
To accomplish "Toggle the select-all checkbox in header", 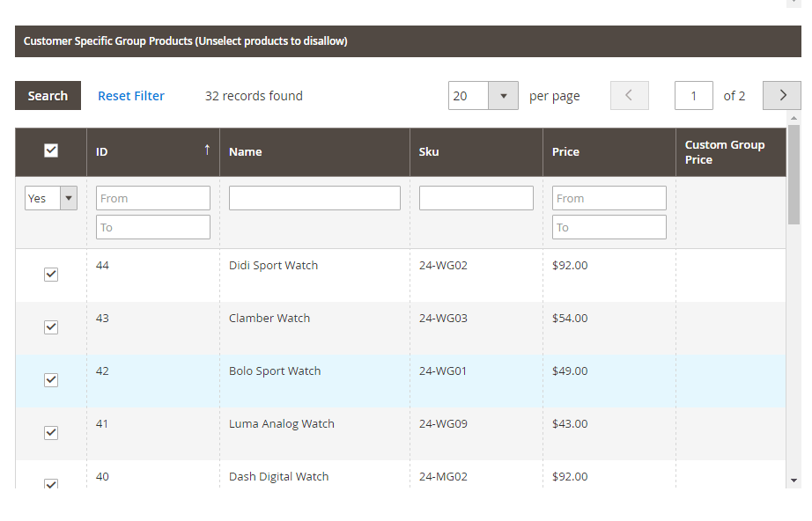I will click(51, 150).
